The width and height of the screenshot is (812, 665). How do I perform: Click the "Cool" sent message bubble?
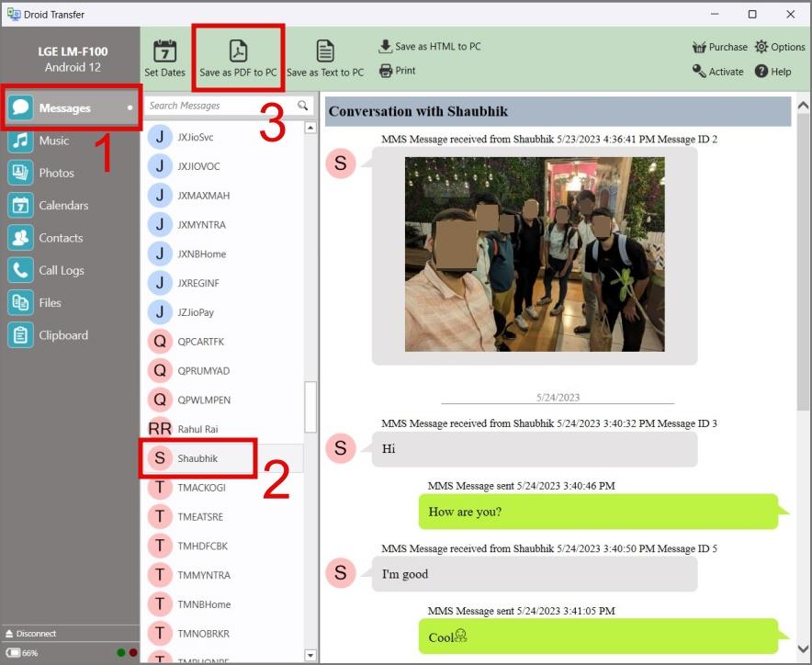pos(599,637)
